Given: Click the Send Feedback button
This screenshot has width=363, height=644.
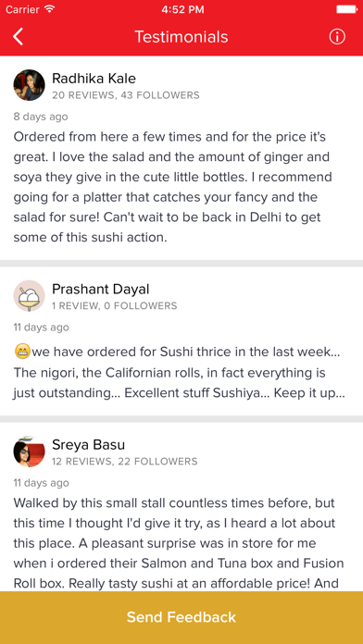Looking at the screenshot, I should coord(181,618).
